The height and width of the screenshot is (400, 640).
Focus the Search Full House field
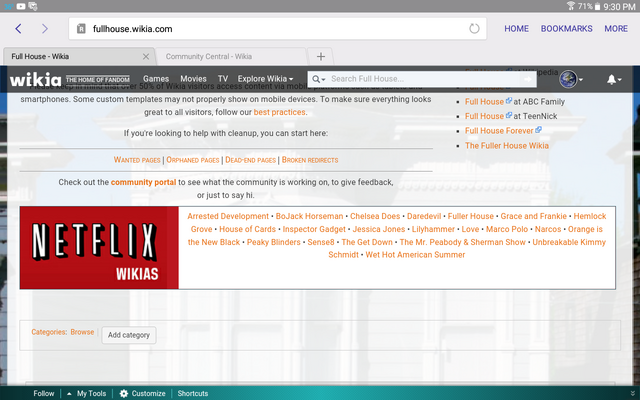[x=422, y=79]
